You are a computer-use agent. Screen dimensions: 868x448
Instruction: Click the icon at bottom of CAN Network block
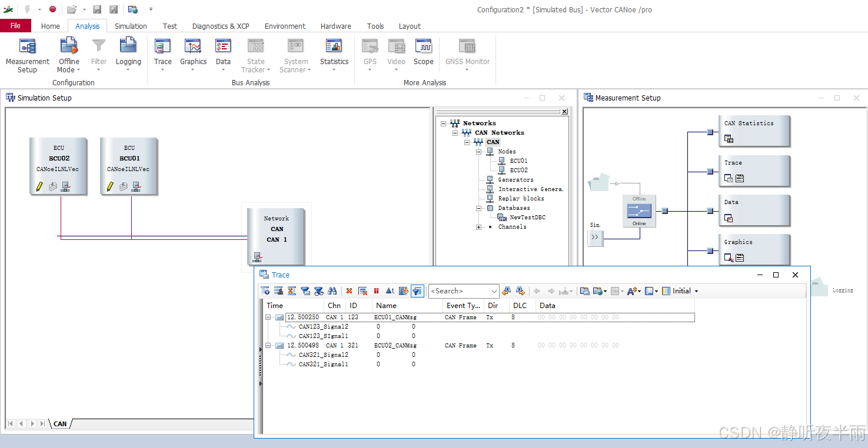pyautogui.click(x=258, y=257)
